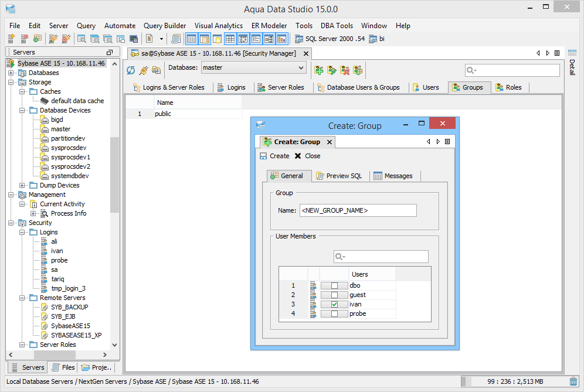Collapse the Remote Servers node

(x=22, y=298)
